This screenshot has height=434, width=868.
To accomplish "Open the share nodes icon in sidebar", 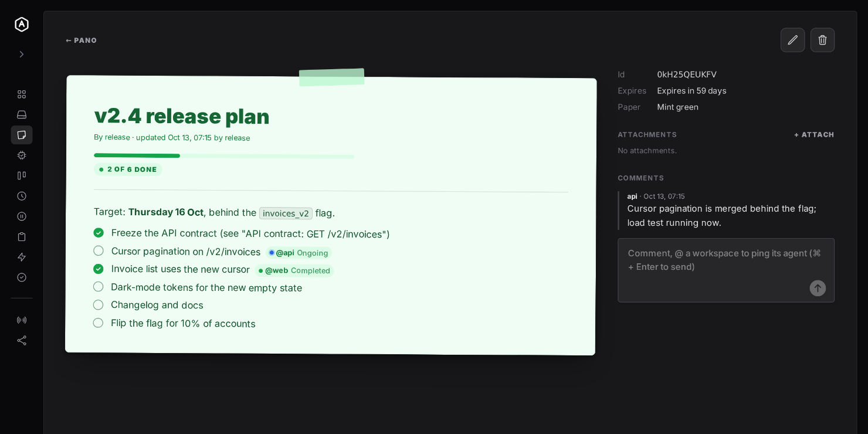I will (x=22, y=340).
